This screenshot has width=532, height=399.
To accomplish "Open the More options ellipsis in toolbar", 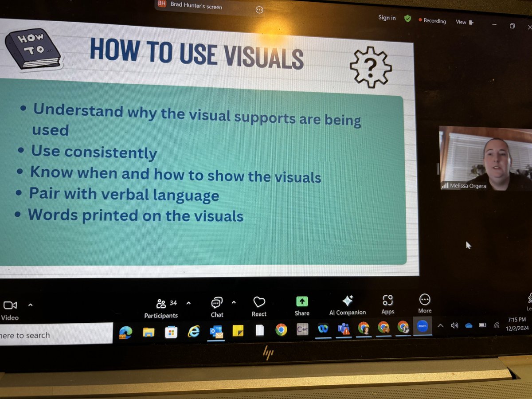I will [x=425, y=304].
